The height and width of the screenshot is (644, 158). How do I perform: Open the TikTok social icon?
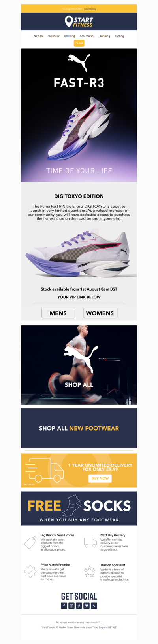[79, 606]
